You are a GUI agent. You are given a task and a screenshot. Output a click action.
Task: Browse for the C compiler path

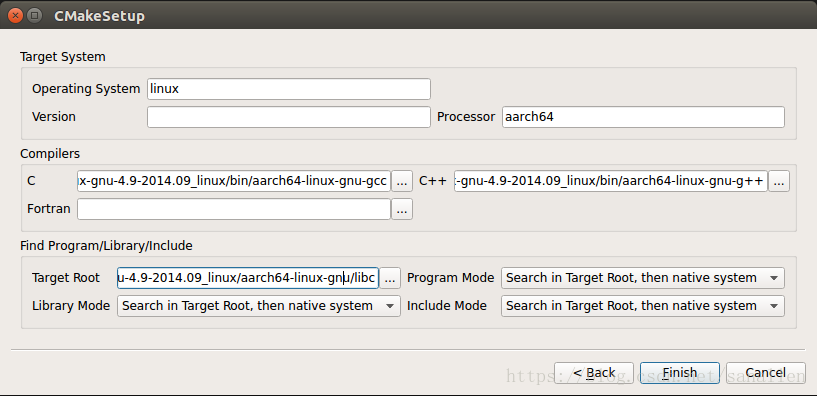coord(402,181)
